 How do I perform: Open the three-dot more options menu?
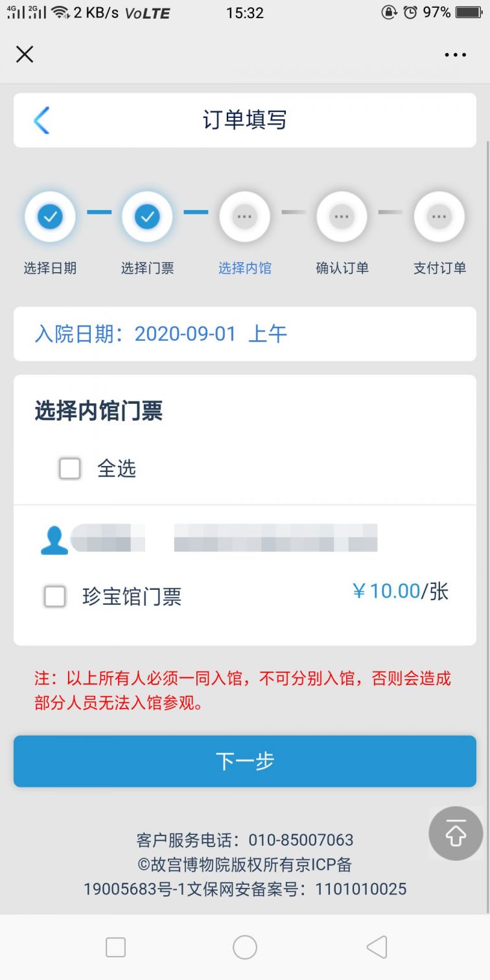click(455, 55)
